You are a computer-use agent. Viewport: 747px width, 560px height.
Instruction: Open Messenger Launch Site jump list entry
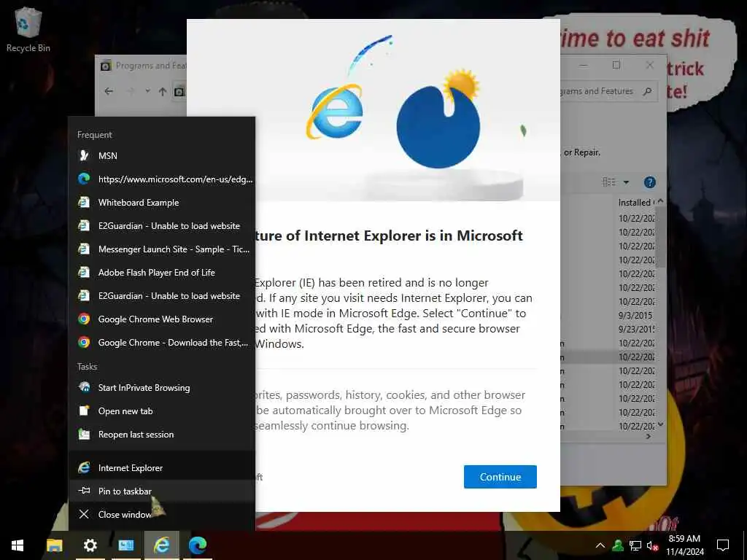(x=162, y=249)
